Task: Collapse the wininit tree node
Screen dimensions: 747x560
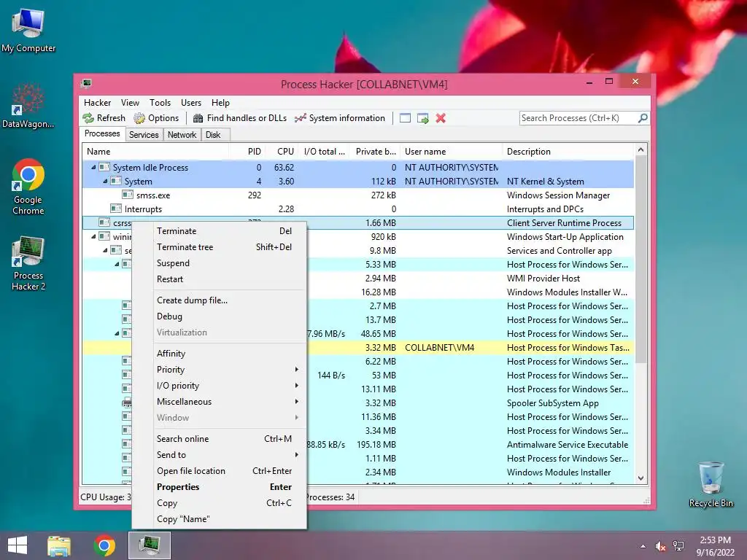Action: tap(93, 236)
